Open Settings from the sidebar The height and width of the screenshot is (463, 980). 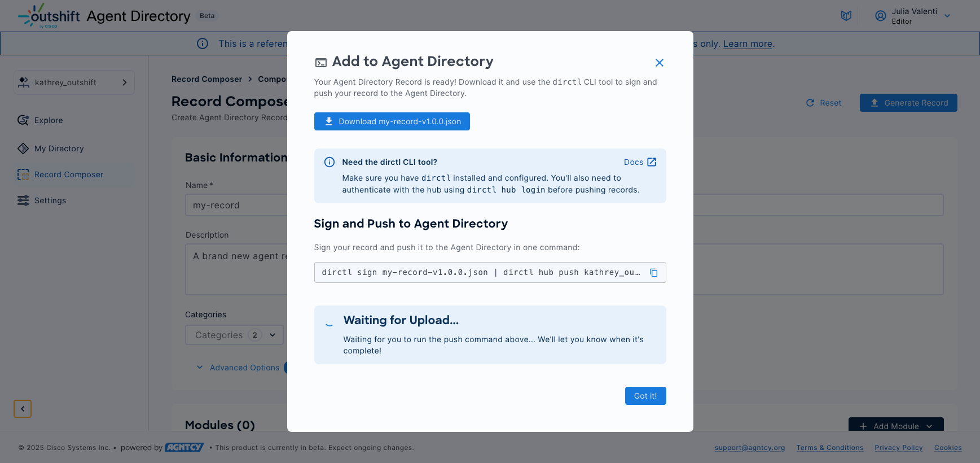(x=50, y=200)
